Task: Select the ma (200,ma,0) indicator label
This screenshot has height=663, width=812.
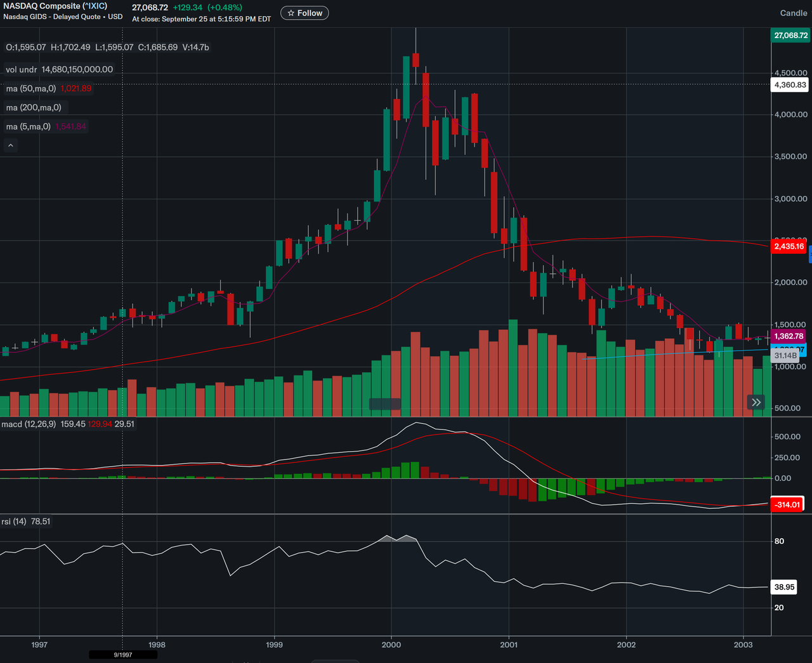Action: point(34,107)
